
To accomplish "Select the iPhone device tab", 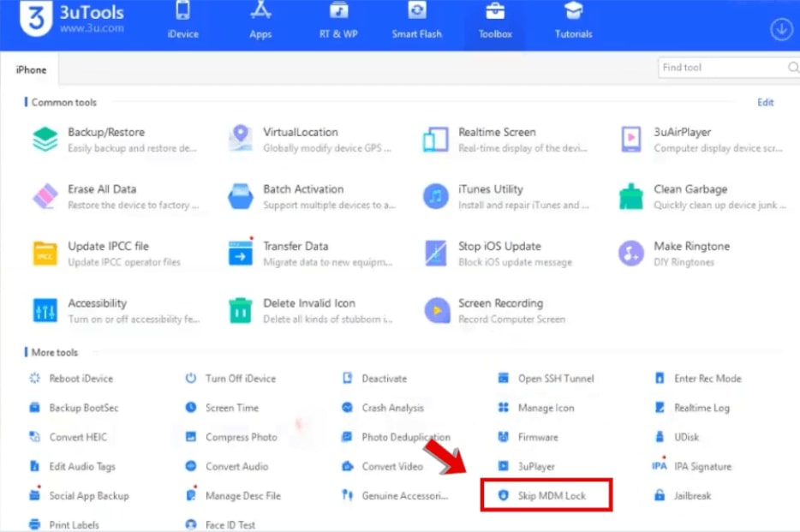I will [x=31, y=70].
